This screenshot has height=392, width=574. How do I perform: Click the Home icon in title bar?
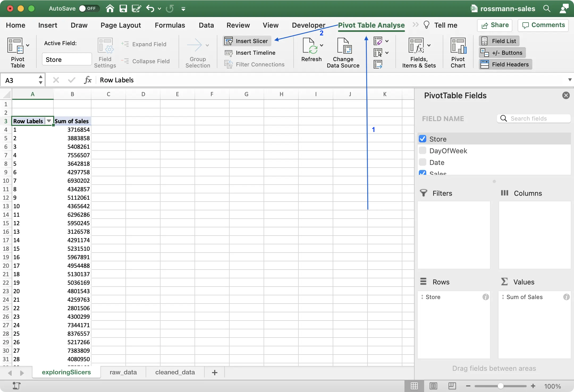(110, 8)
